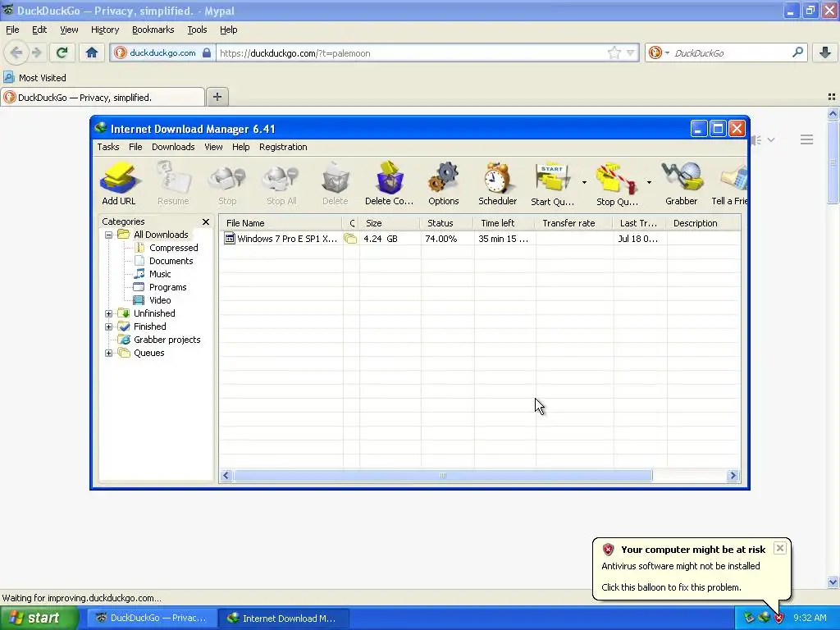Click horizontal scrollbar left arrow

tap(226, 476)
